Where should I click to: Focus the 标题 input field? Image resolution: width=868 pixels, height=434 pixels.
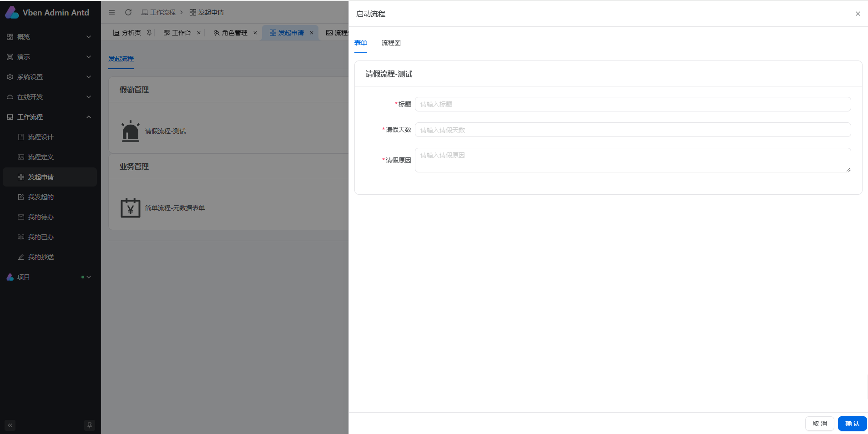pos(633,104)
